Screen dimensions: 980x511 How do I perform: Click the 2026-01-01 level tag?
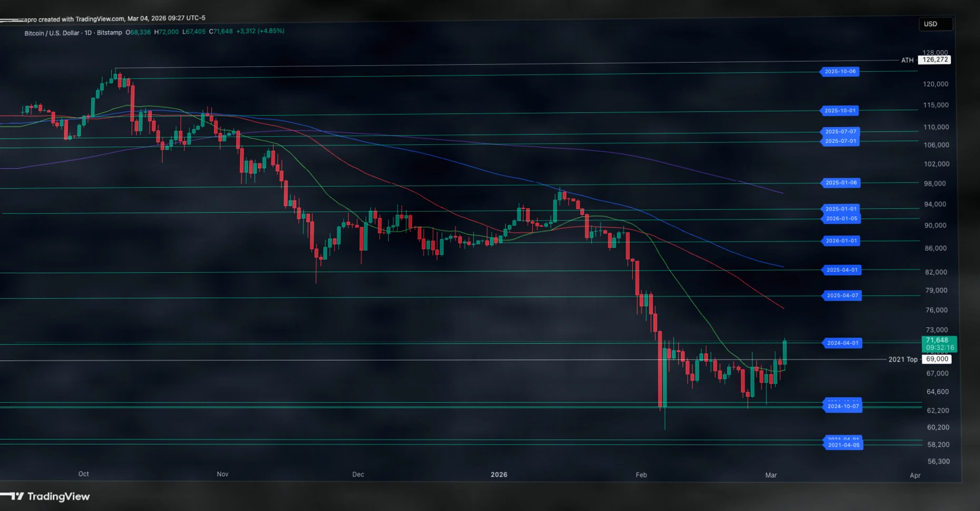[x=841, y=241]
